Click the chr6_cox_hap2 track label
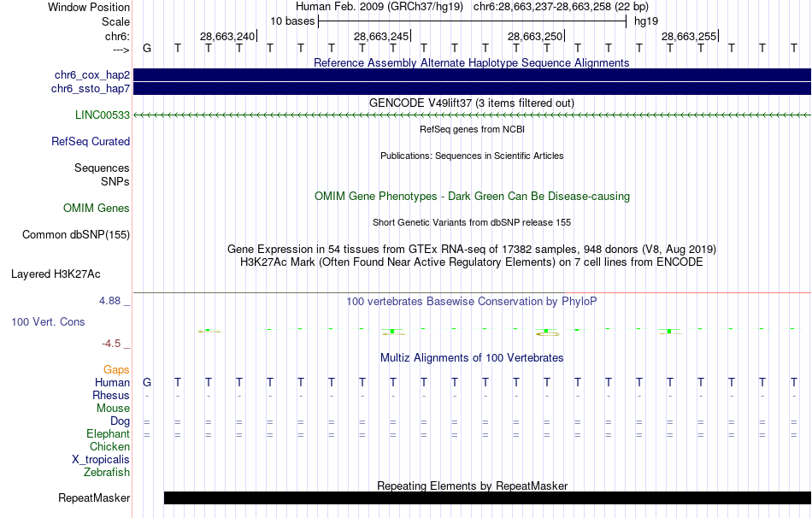 click(x=92, y=75)
